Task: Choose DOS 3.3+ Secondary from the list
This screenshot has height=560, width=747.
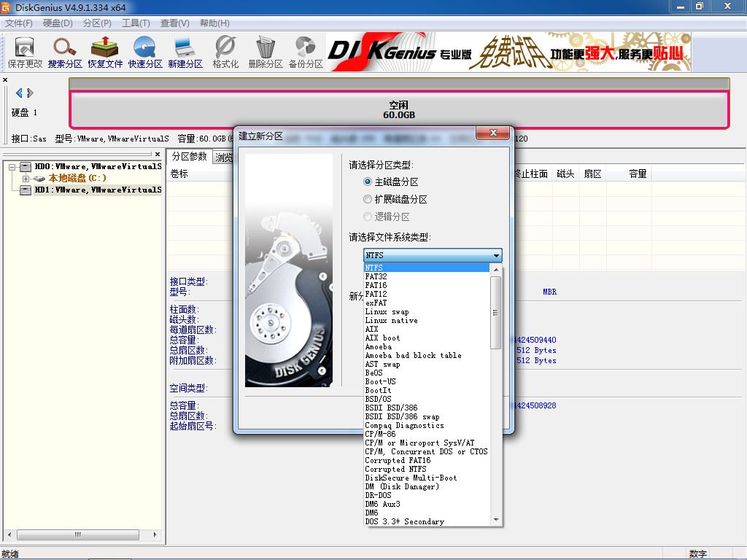Action: pyautogui.click(x=427, y=521)
